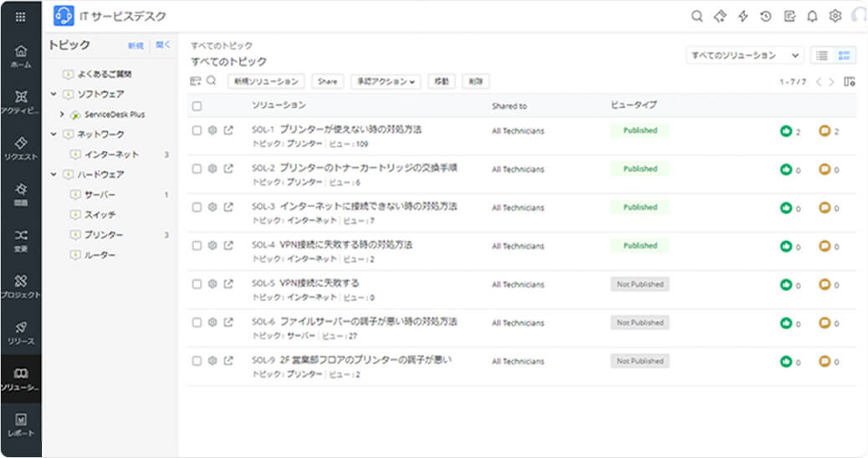The image size is (868, 458).
Task: Open the 承認アクション dropdown
Action: coord(385,81)
